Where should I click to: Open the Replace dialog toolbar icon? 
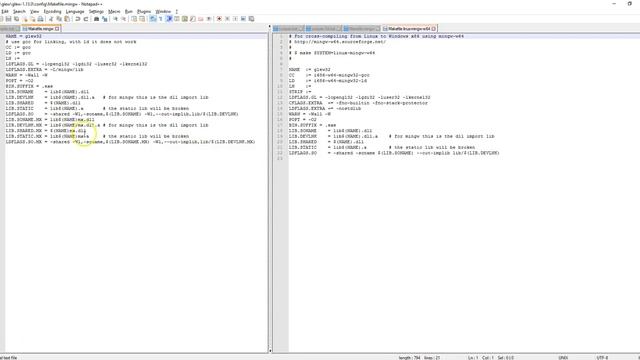105,19
